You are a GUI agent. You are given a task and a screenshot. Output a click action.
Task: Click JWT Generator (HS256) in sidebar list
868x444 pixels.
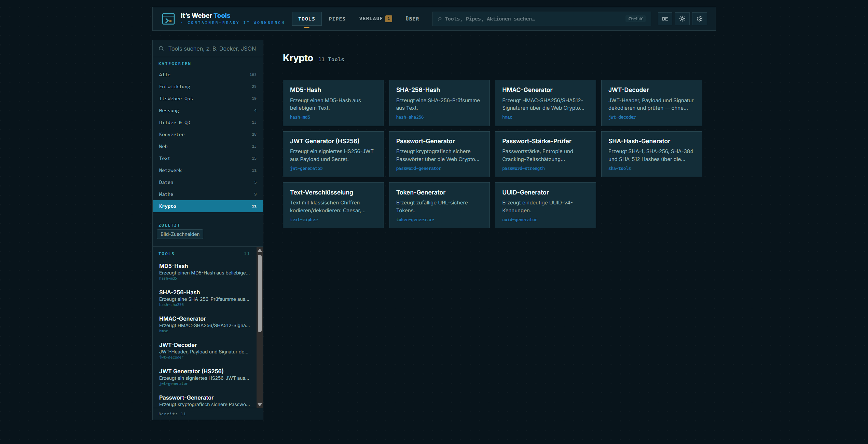point(205,377)
